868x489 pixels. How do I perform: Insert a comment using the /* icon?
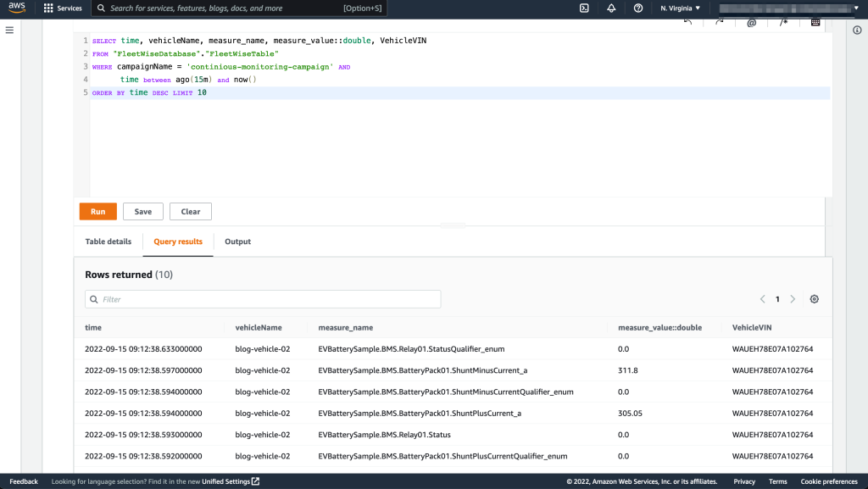tap(783, 23)
